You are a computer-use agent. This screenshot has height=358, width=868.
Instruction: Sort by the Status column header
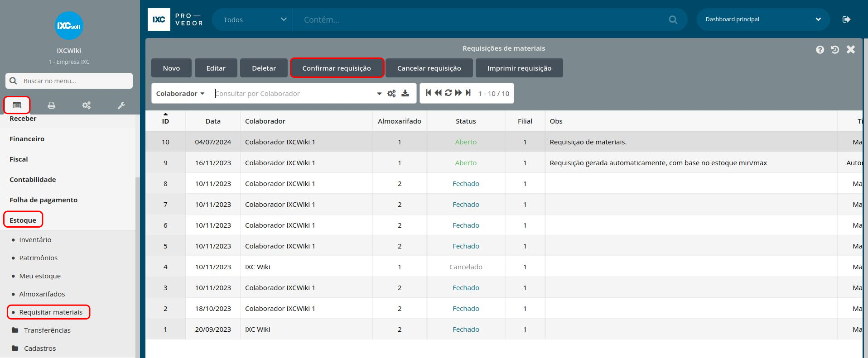tap(466, 121)
